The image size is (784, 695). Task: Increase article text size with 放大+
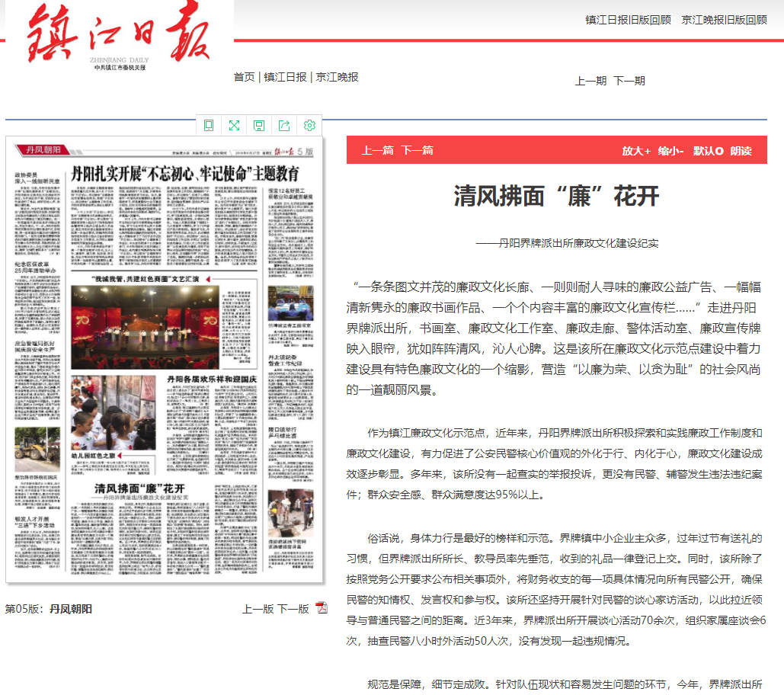click(636, 151)
